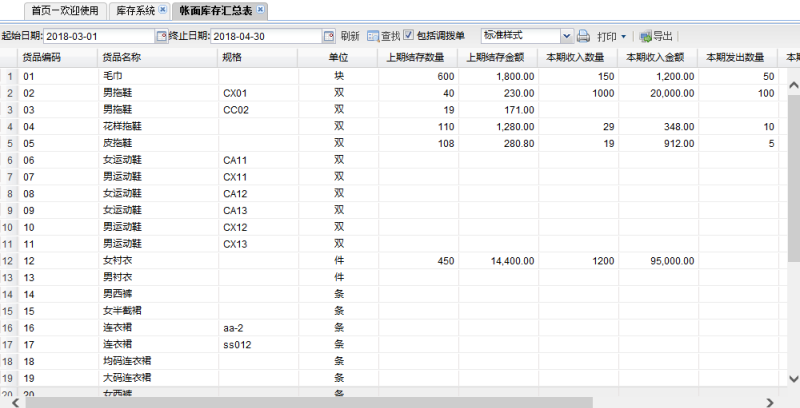
Task: Expand the 标准样式 style dropdown
Action: pyautogui.click(x=567, y=36)
